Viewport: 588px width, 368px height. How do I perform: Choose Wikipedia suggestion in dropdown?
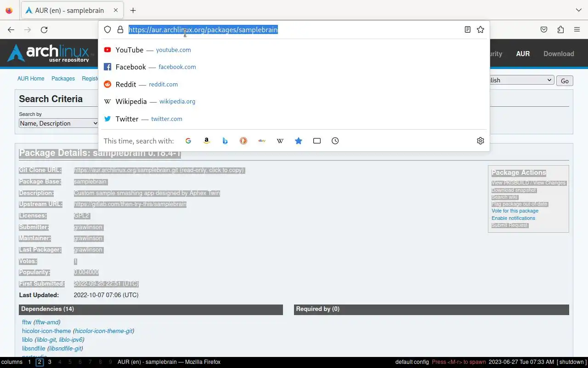point(294,101)
